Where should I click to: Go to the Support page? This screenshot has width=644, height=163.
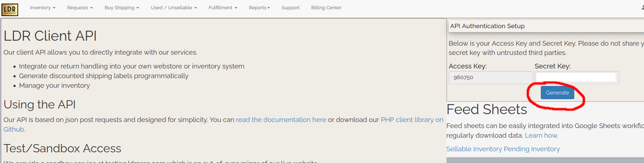point(290,7)
